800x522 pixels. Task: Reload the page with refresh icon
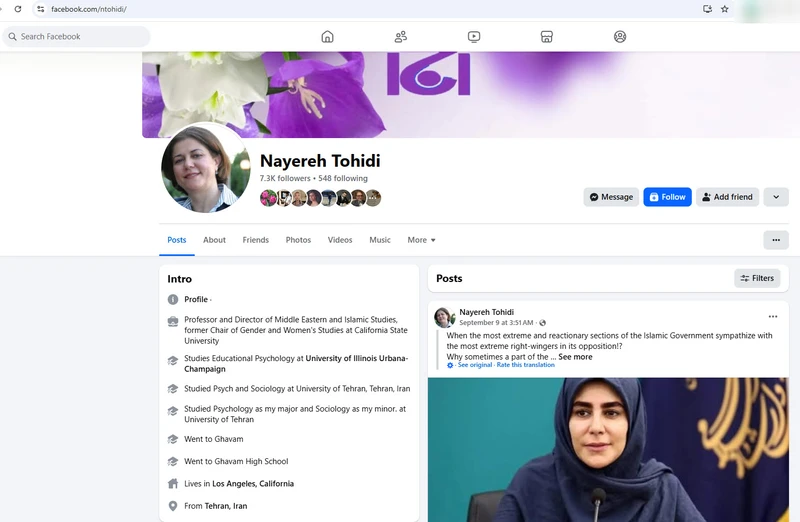coord(18,9)
